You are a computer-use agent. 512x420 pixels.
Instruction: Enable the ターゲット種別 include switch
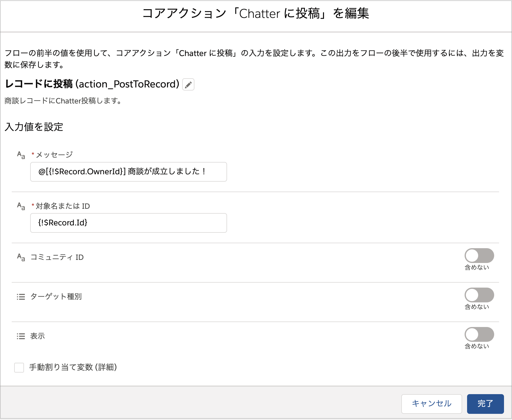coord(479,295)
